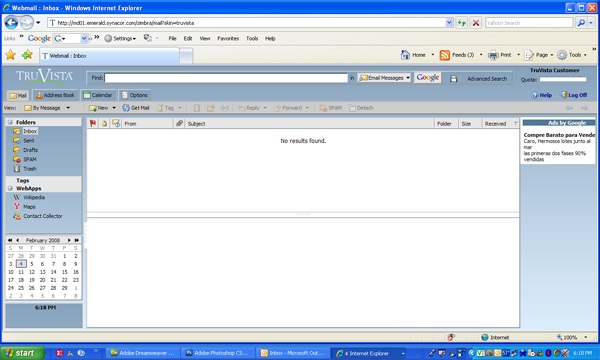Open the Address Book tab
Image resolution: width=600 pixels, height=360 pixels.
tap(55, 95)
